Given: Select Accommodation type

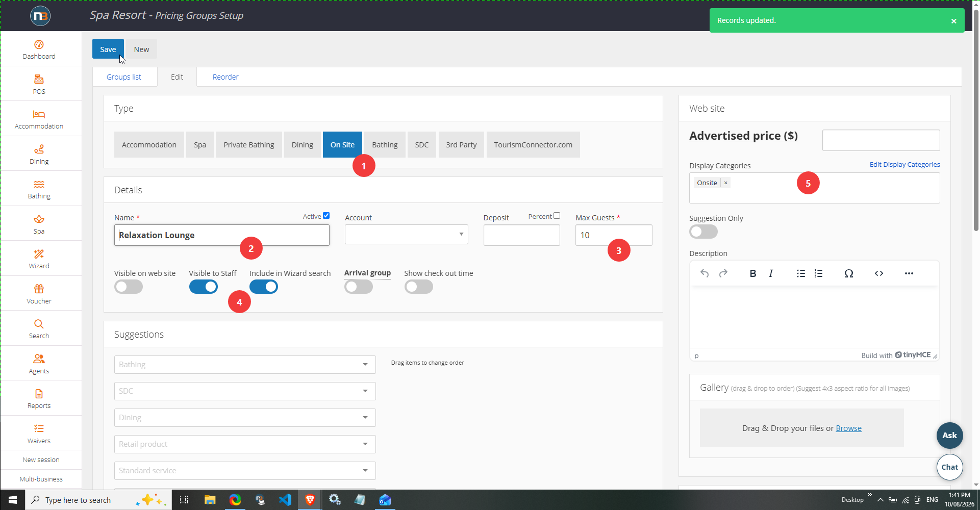Looking at the screenshot, I should 149,145.
